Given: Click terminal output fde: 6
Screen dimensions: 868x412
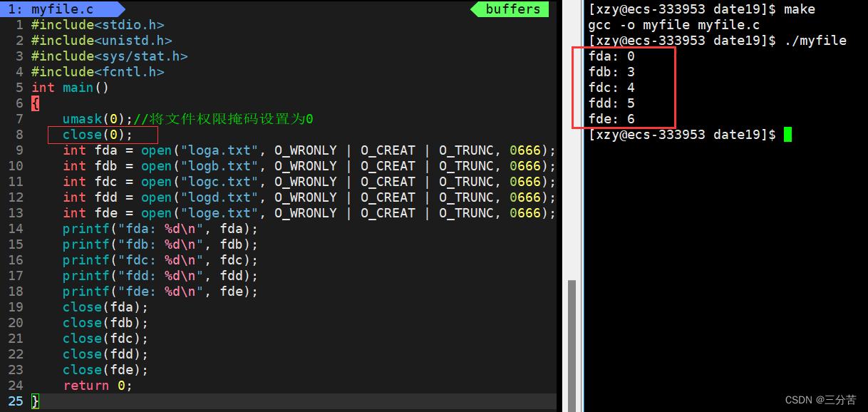Looking at the screenshot, I should pos(611,119).
